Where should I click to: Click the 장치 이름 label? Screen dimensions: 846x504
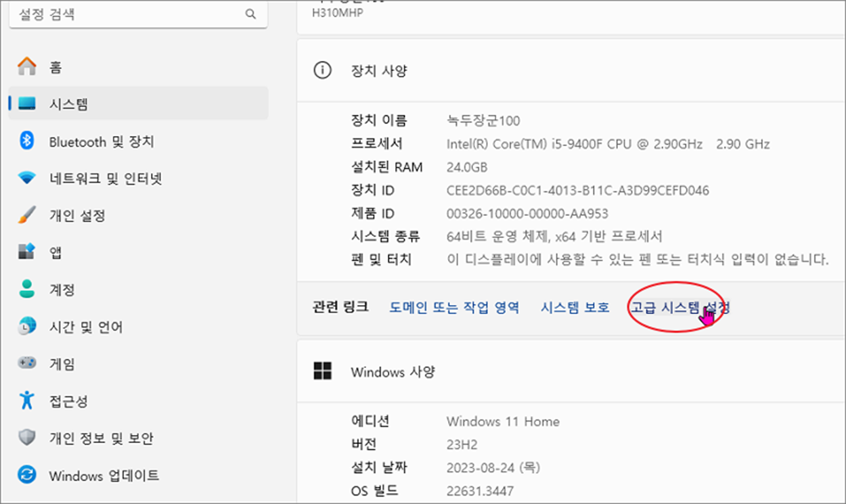coord(379,120)
